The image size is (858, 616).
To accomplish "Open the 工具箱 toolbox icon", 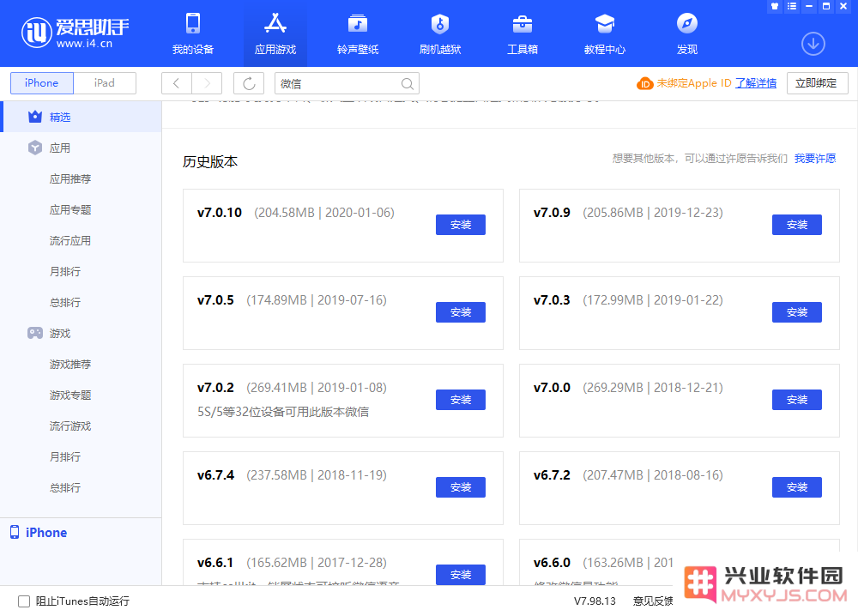I will 523,24.
